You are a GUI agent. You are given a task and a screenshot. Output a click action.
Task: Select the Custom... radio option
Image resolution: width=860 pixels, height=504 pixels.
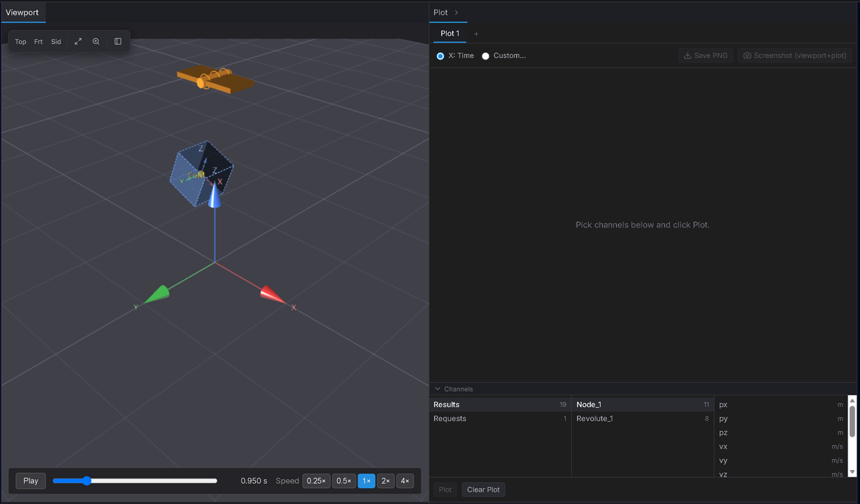coord(486,56)
